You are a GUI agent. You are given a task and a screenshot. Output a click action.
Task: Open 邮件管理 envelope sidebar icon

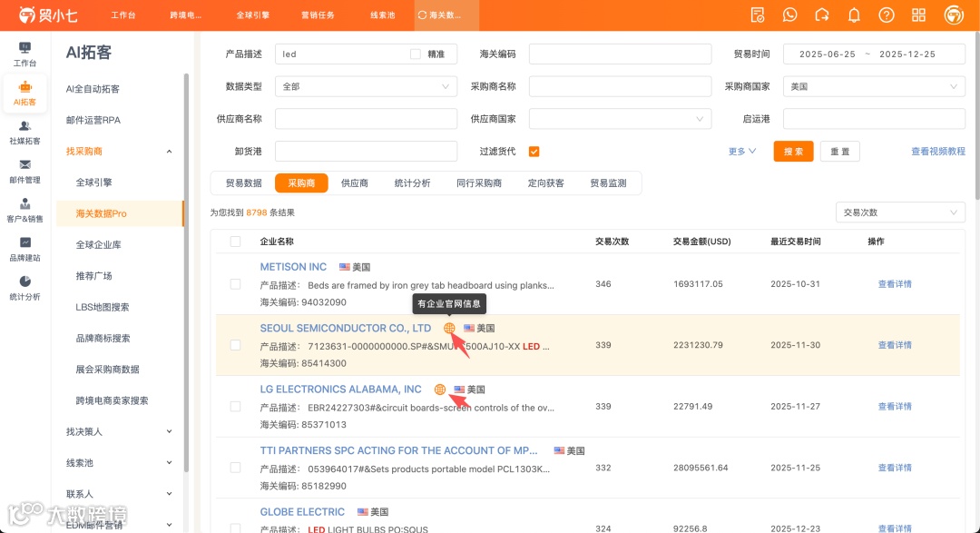pos(25,172)
